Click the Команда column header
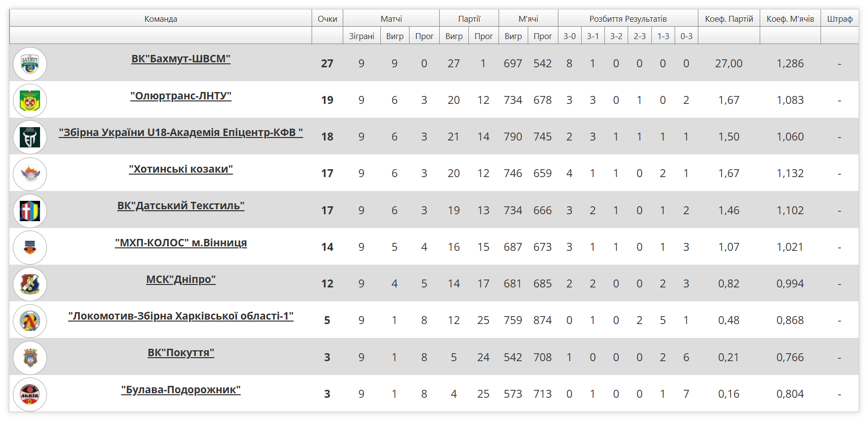The width and height of the screenshot is (868, 421). (x=161, y=19)
